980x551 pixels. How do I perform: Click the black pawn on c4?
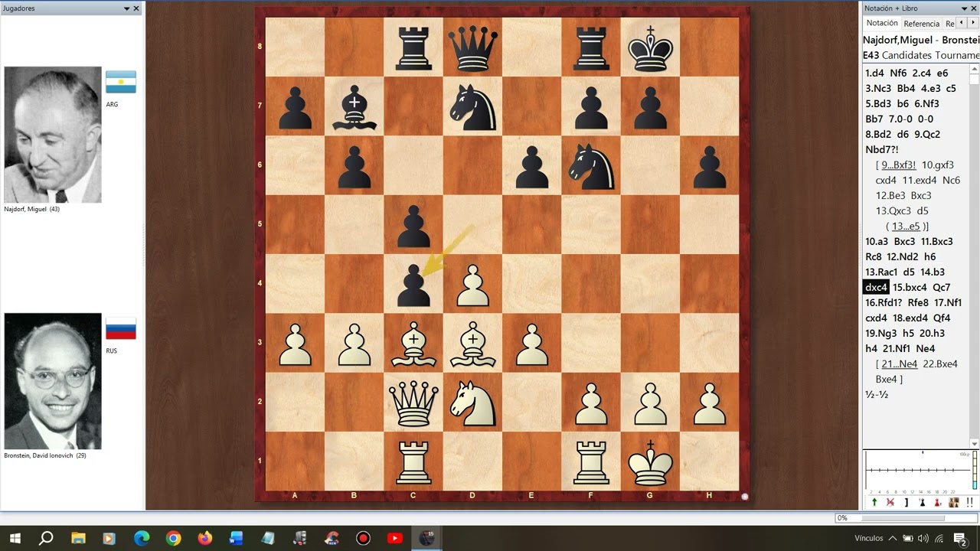click(413, 285)
